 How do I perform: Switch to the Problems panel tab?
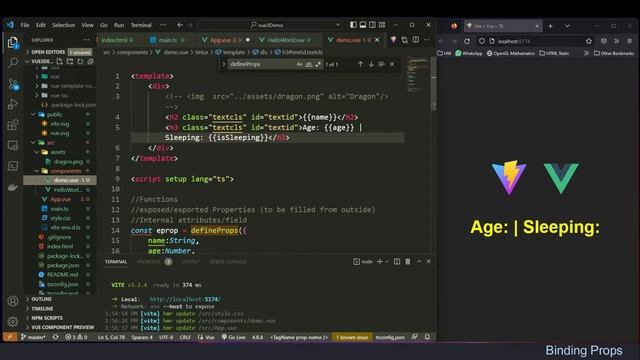click(154, 262)
